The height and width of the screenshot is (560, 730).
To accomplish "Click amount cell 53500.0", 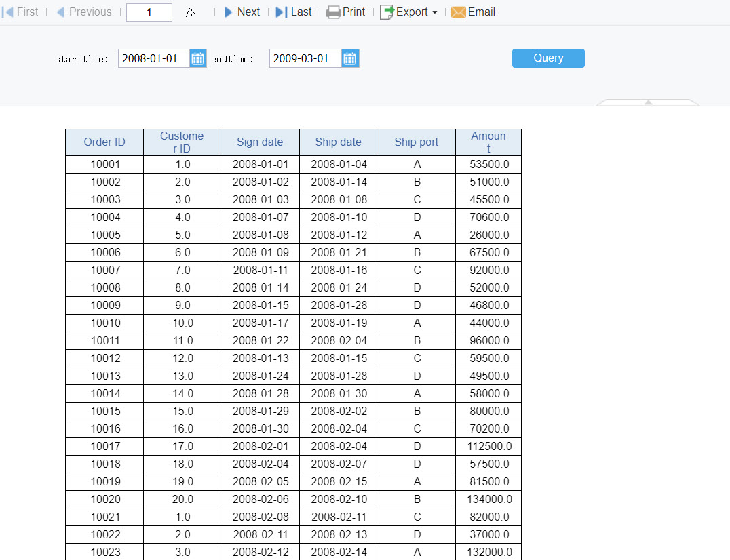I will click(489, 165).
